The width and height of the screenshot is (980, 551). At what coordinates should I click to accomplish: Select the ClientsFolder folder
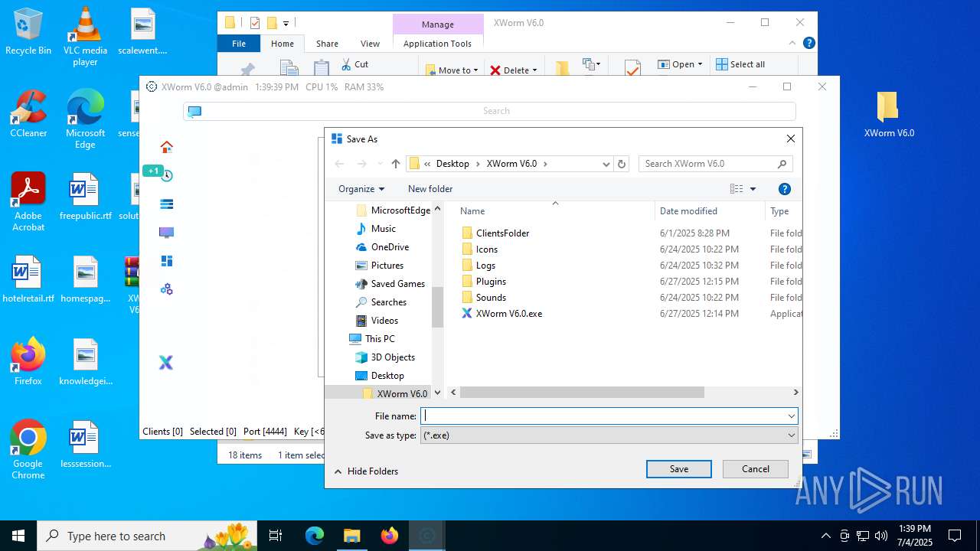(502, 233)
